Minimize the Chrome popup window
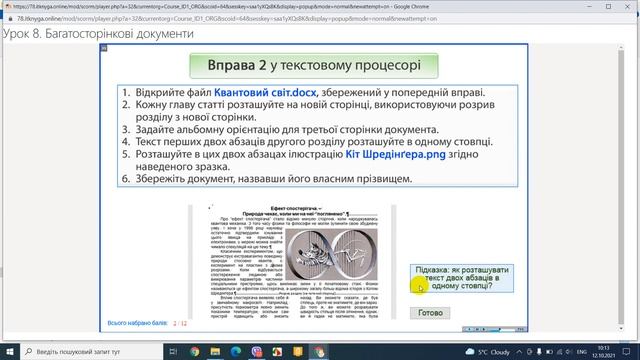The width and height of the screenshot is (640, 360). tap(589, 7)
